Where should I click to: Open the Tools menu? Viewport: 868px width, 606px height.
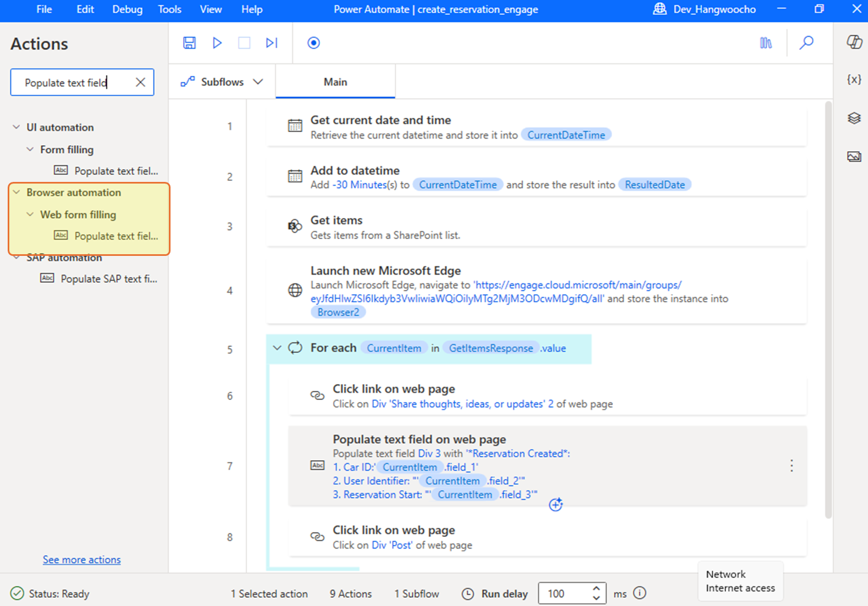(169, 9)
